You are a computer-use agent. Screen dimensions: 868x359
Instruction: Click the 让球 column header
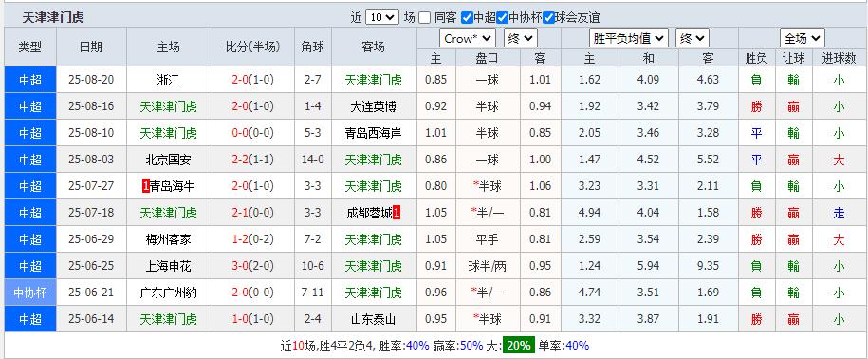(x=794, y=58)
